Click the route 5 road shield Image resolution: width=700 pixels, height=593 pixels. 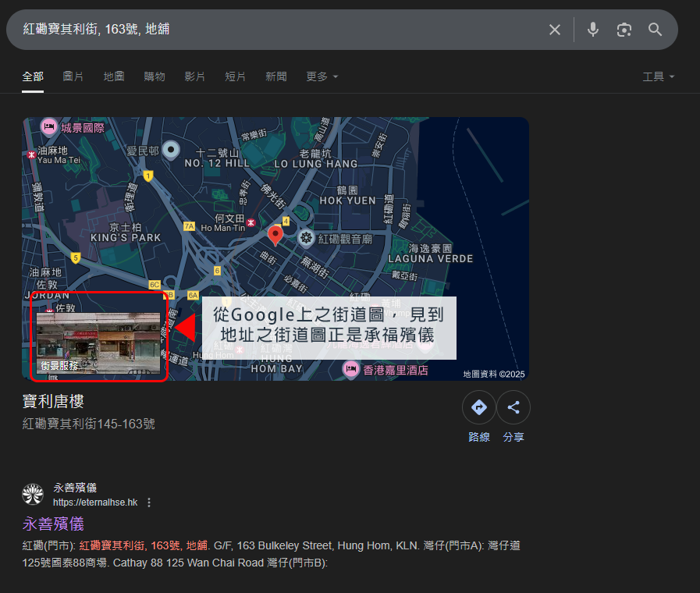(76, 257)
